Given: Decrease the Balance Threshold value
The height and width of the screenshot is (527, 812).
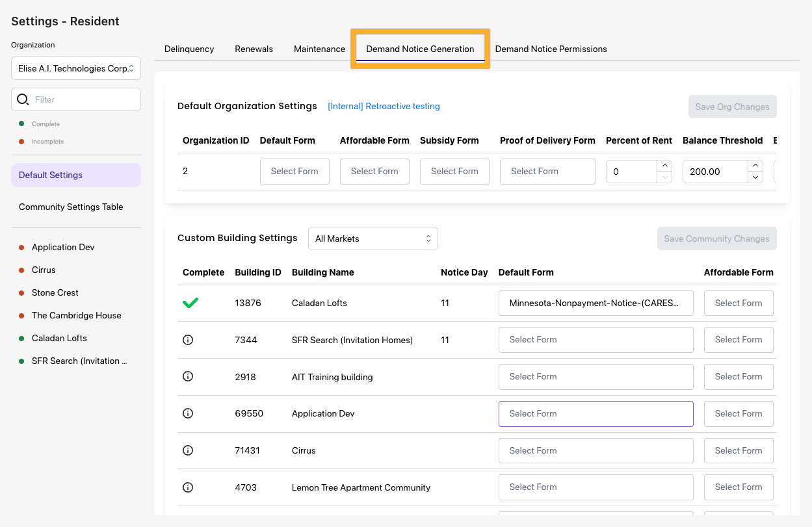Looking at the screenshot, I should pyautogui.click(x=755, y=177).
